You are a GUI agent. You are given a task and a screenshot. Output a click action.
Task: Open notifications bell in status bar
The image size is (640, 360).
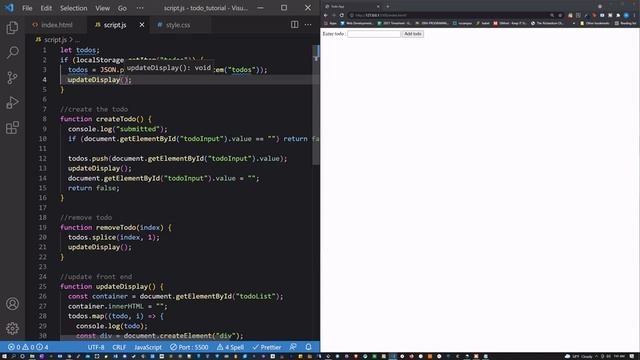click(x=308, y=347)
